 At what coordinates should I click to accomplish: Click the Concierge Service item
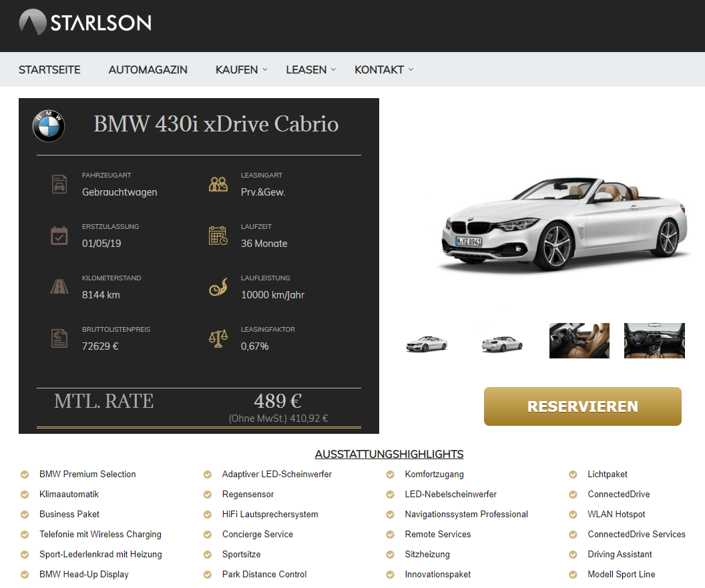[x=258, y=534]
